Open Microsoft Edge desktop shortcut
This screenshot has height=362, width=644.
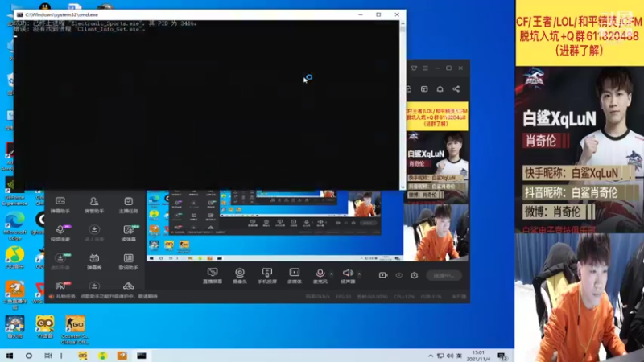(14, 226)
